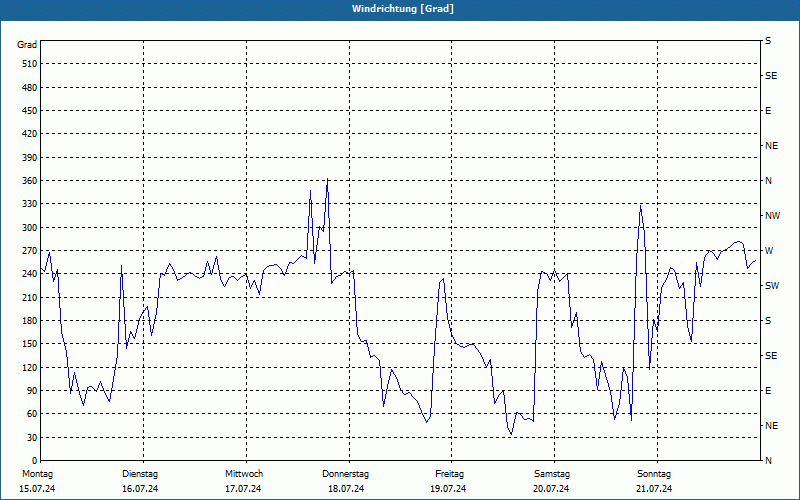Click the date 21.07.24

point(654,489)
